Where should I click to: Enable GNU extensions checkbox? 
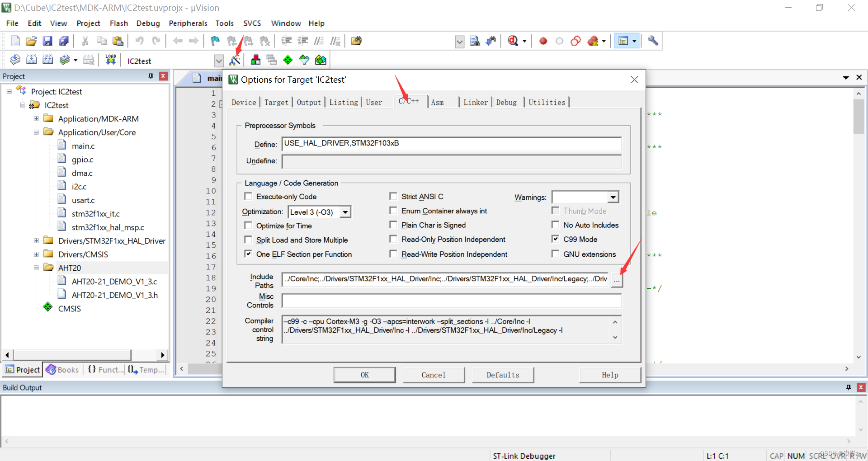(x=555, y=254)
